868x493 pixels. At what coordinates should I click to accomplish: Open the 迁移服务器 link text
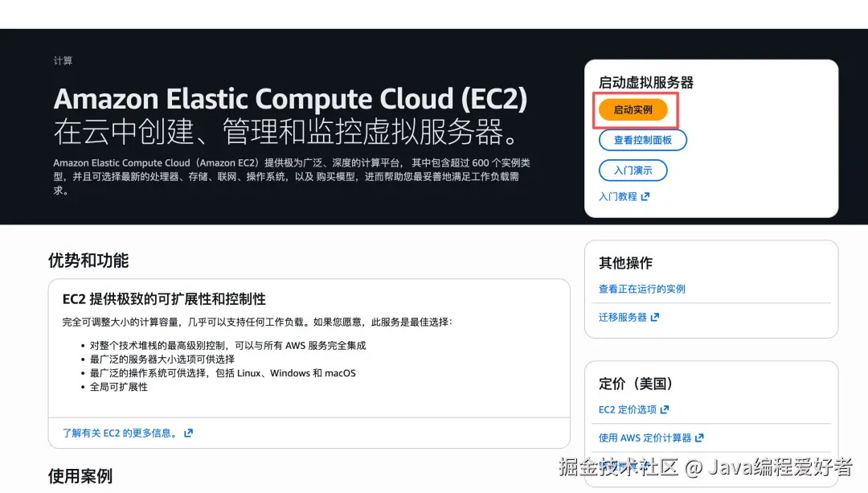(x=622, y=317)
